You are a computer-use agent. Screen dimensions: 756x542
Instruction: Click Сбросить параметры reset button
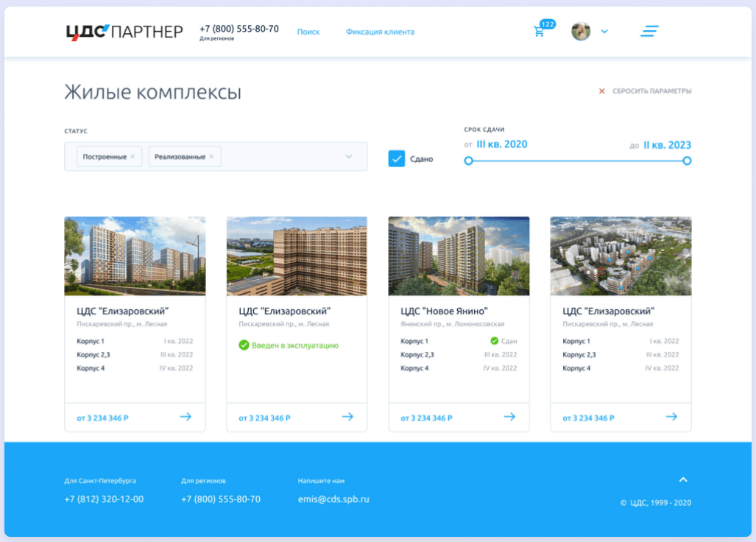(x=652, y=91)
